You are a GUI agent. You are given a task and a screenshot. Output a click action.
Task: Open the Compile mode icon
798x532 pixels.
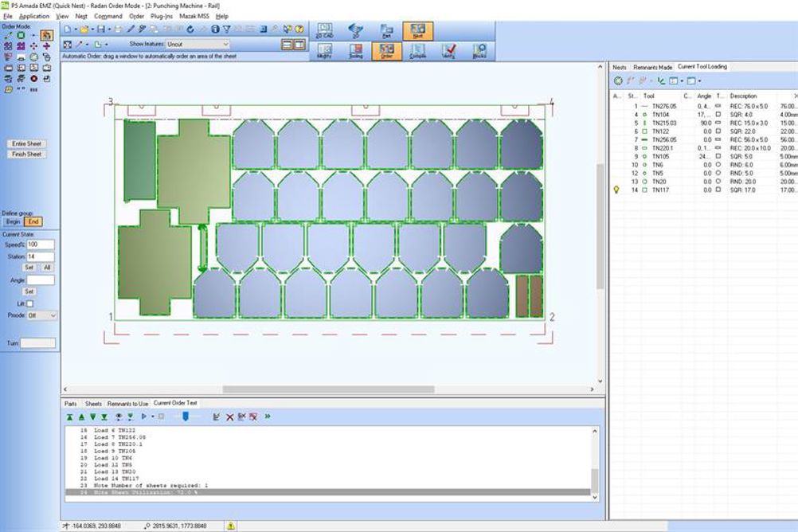[418, 50]
